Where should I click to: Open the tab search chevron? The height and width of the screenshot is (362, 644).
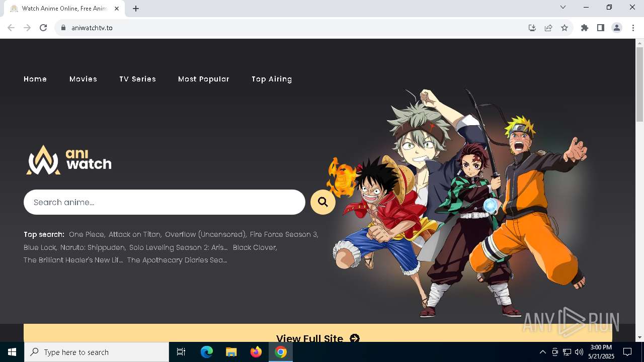point(563,7)
